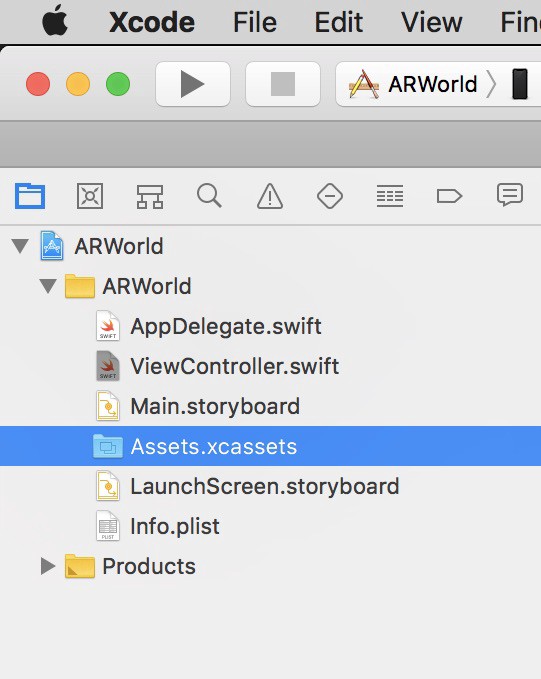Select the Products folder

pyautogui.click(x=270, y=566)
